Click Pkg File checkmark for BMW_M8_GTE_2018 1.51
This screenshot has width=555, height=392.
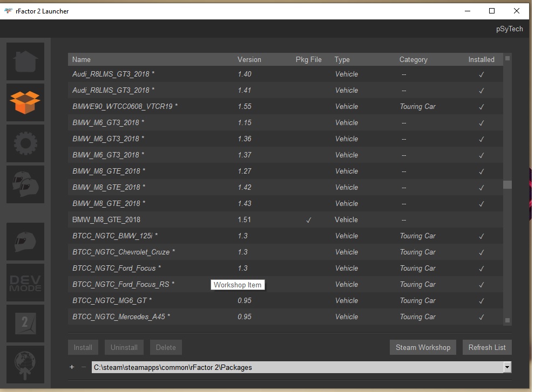[308, 220]
